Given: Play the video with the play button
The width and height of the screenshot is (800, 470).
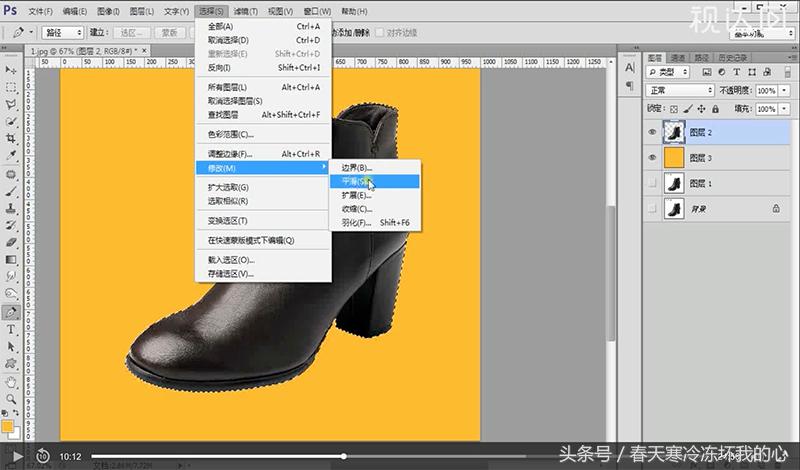Looking at the screenshot, I should tap(17, 456).
